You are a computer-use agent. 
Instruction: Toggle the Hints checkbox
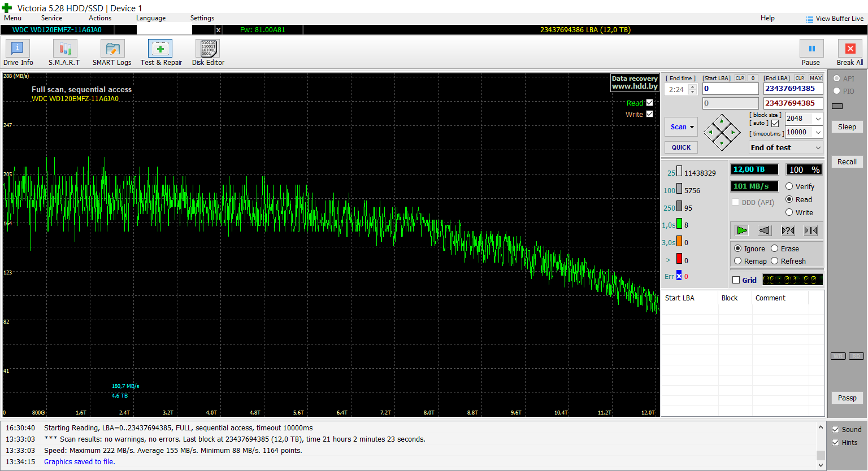coord(836,443)
